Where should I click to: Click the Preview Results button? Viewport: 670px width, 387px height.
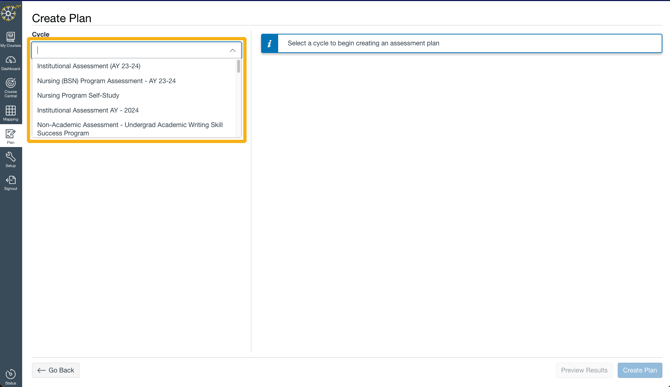(x=584, y=370)
